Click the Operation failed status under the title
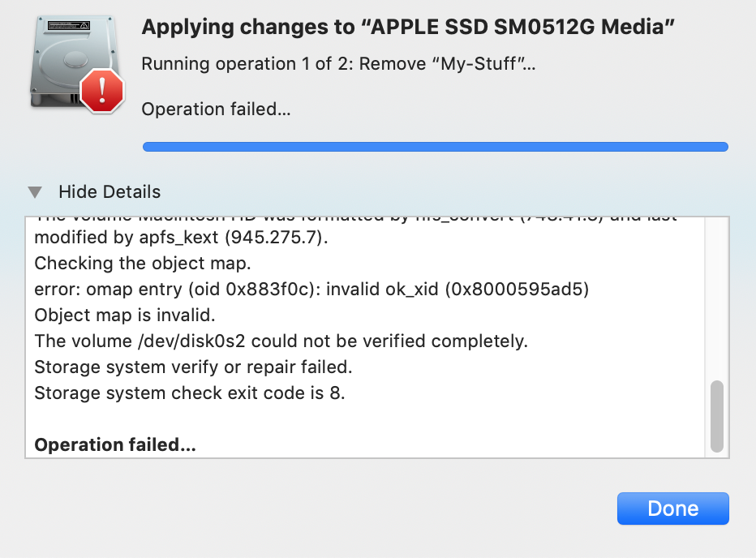Viewport: 756px width, 558px height. (x=216, y=109)
